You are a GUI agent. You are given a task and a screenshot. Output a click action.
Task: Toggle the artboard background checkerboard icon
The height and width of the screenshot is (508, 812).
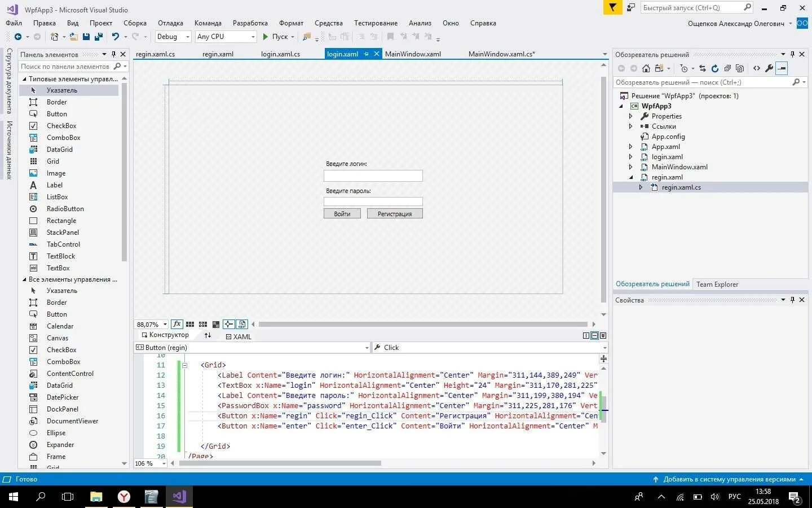point(216,324)
